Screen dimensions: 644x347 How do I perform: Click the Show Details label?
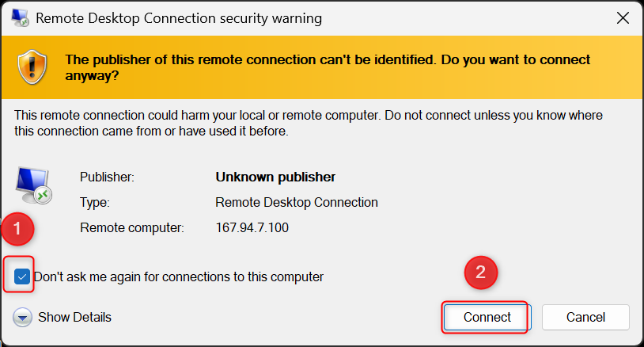pos(75,318)
